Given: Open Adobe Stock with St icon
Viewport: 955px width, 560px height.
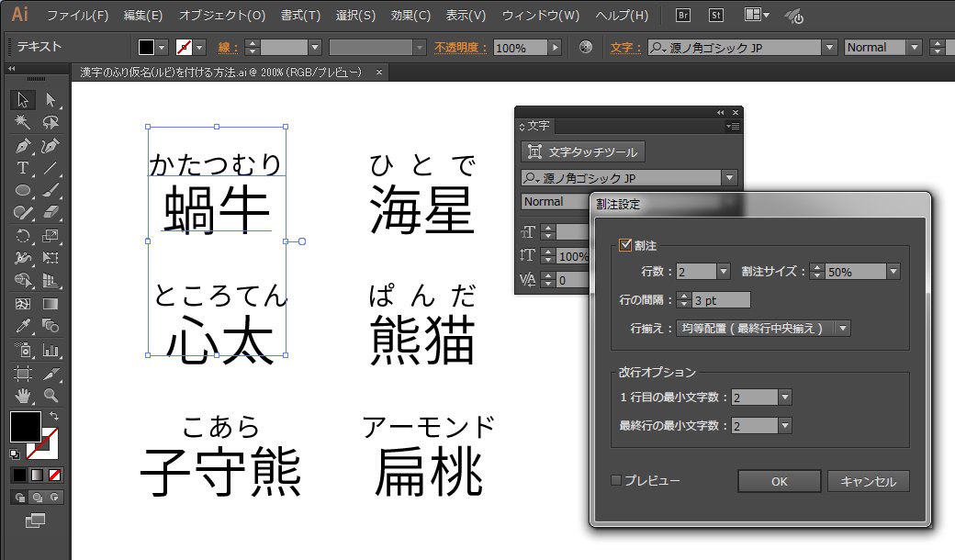Looking at the screenshot, I should click(716, 16).
